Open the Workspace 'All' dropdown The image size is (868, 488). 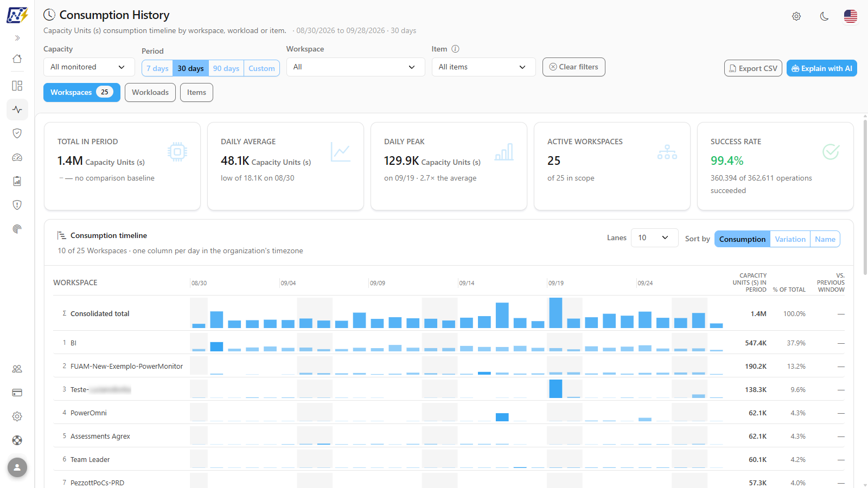click(x=355, y=67)
